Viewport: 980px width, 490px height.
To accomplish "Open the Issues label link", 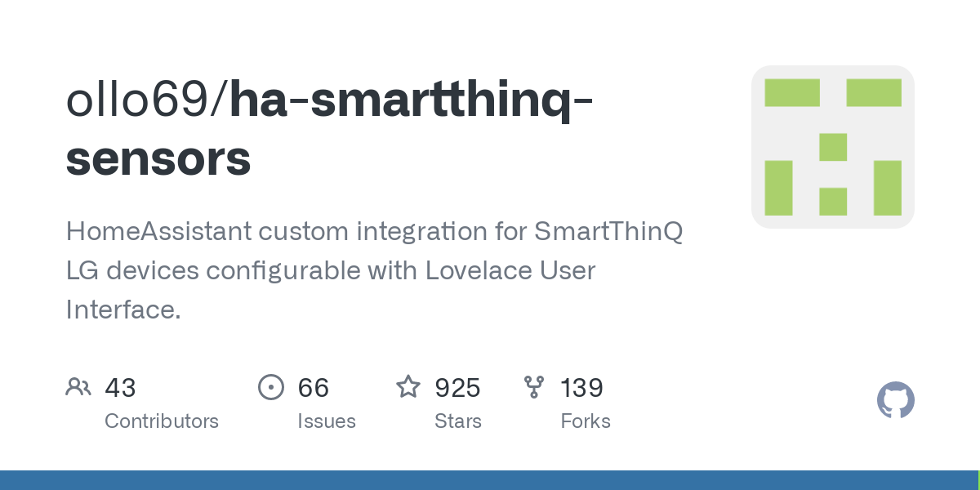I will click(327, 421).
